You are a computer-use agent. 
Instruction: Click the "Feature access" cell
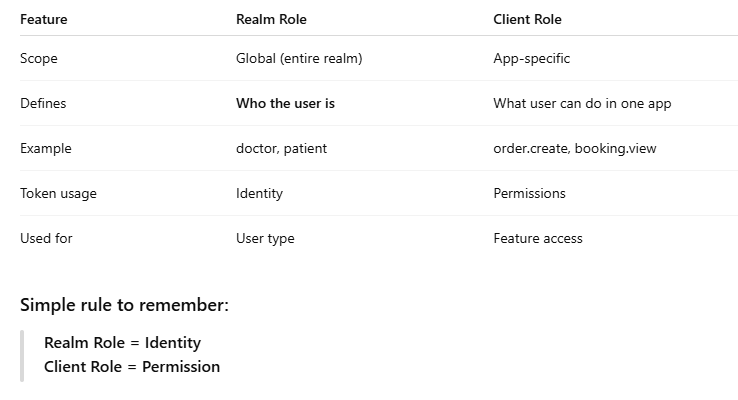coord(537,239)
